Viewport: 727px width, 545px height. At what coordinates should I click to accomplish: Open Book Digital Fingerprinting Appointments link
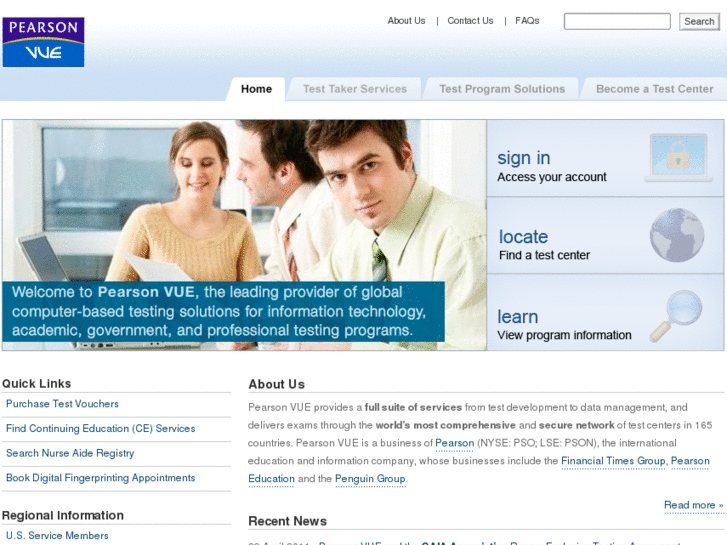[101, 478]
